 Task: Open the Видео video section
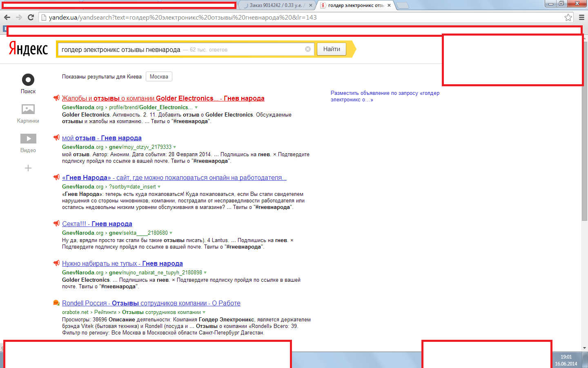pyautogui.click(x=28, y=139)
